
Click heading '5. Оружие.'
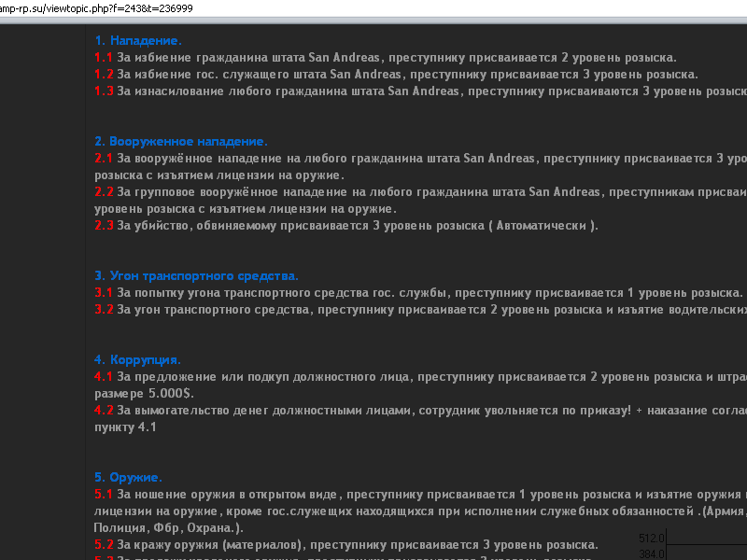point(128,477)
